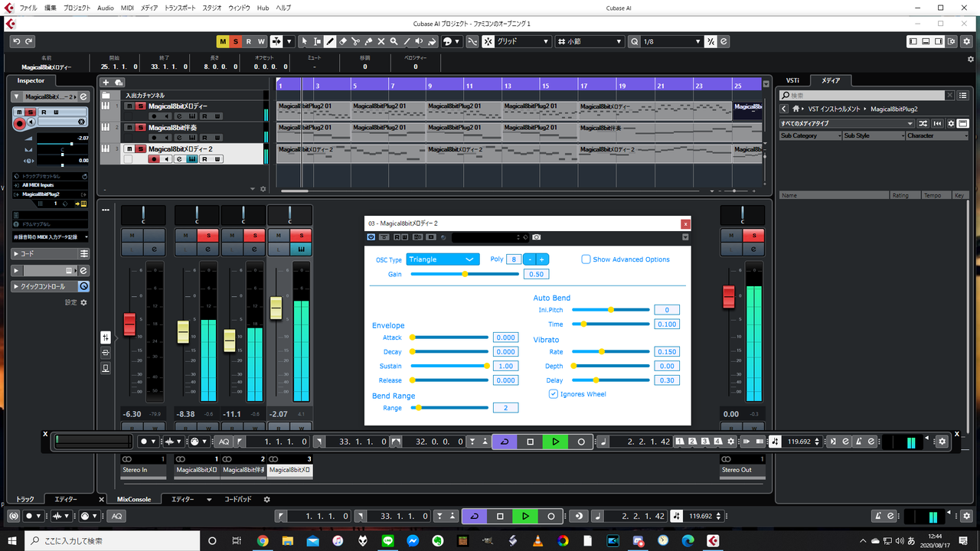This screenshot has width=980, height=551.
Task: Solo the Magical8bit伴奏 track
Action: 140,128
